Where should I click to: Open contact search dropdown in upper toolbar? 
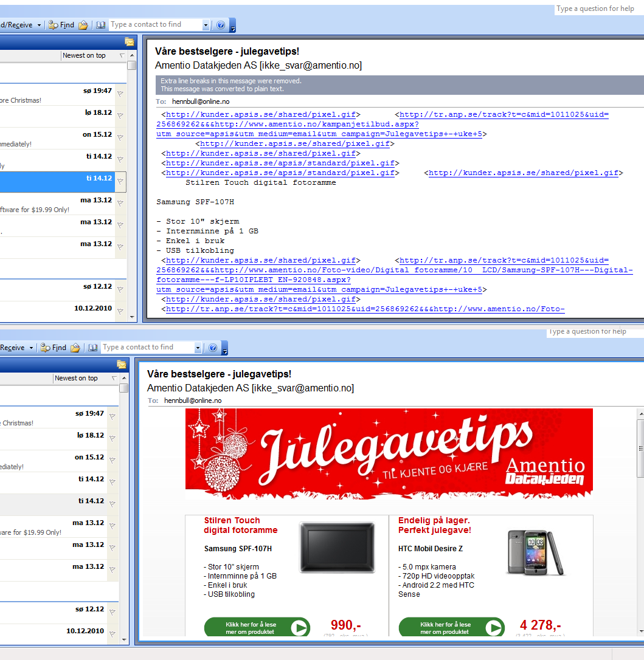click(x=206, y=25)
